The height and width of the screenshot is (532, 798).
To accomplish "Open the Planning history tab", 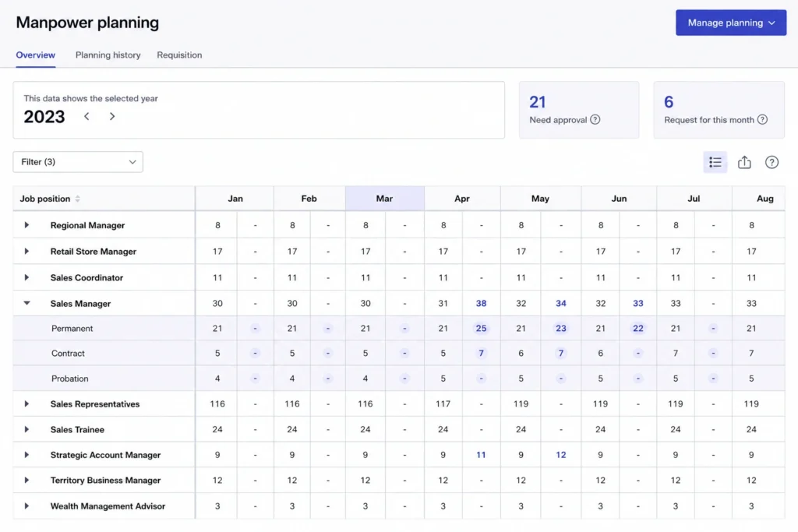I will click(108, 55).
